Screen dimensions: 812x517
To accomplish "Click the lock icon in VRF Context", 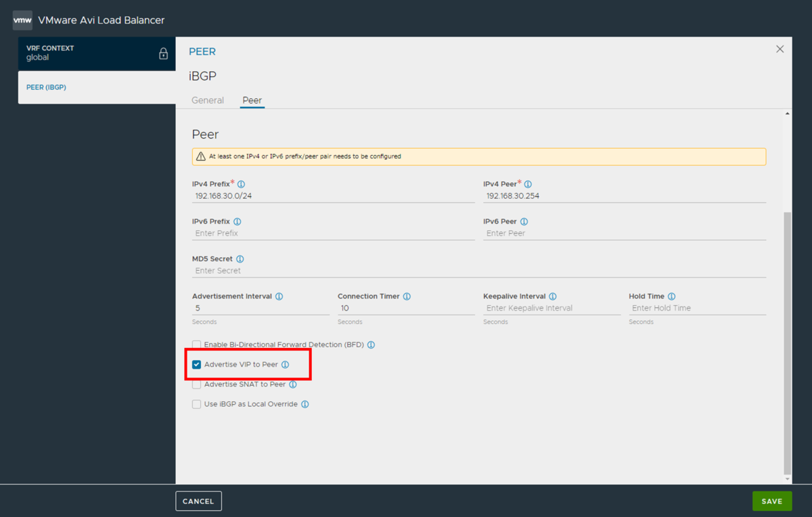I will click(x=163, y=53).
